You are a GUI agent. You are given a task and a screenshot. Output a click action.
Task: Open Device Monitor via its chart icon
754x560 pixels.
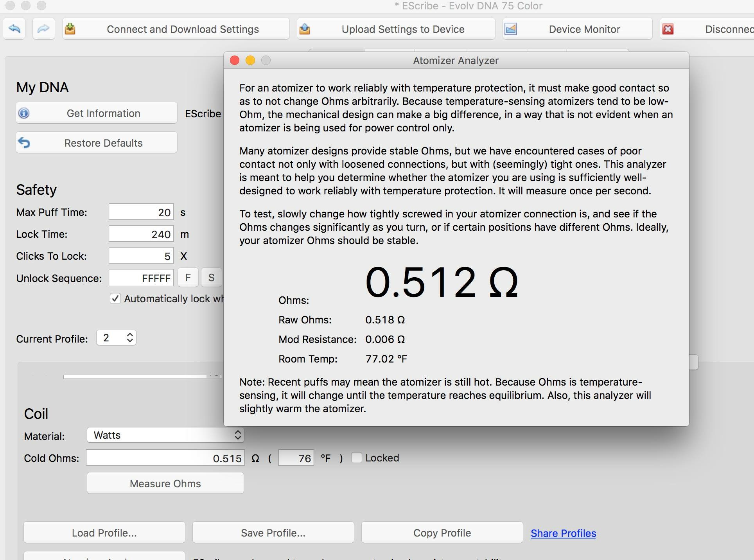tap(511, 29)
